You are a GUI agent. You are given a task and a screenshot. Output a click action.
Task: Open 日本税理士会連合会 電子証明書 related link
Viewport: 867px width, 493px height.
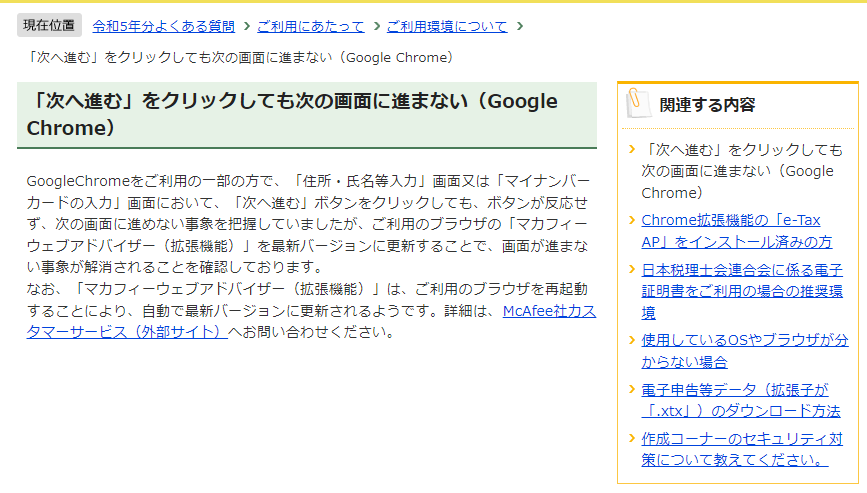click(741, 290)
